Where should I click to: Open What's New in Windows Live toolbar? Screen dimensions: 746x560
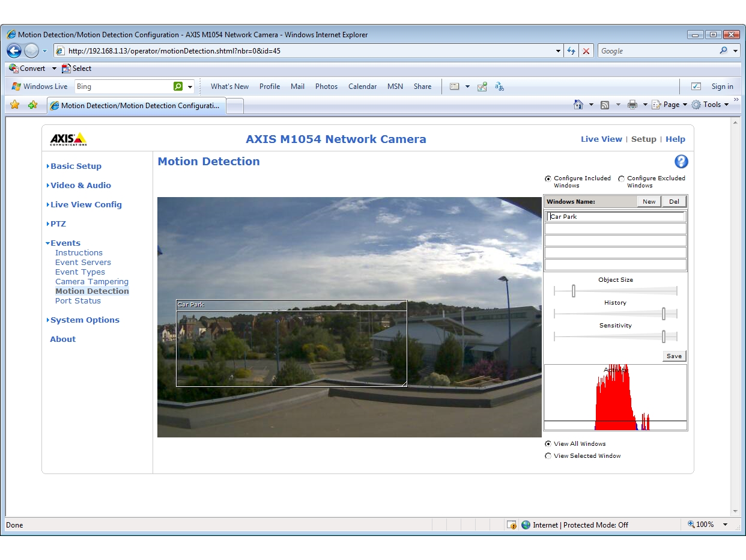229,87
